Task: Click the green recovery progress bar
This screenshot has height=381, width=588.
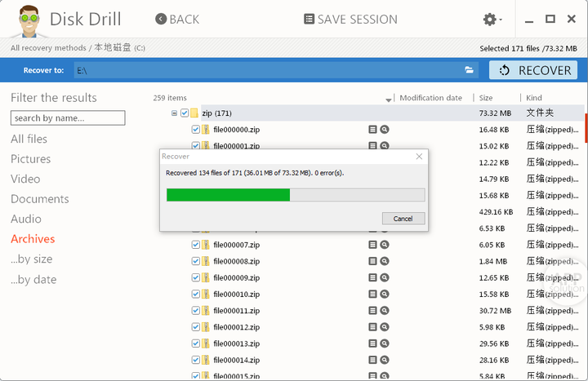Action: 229,195
